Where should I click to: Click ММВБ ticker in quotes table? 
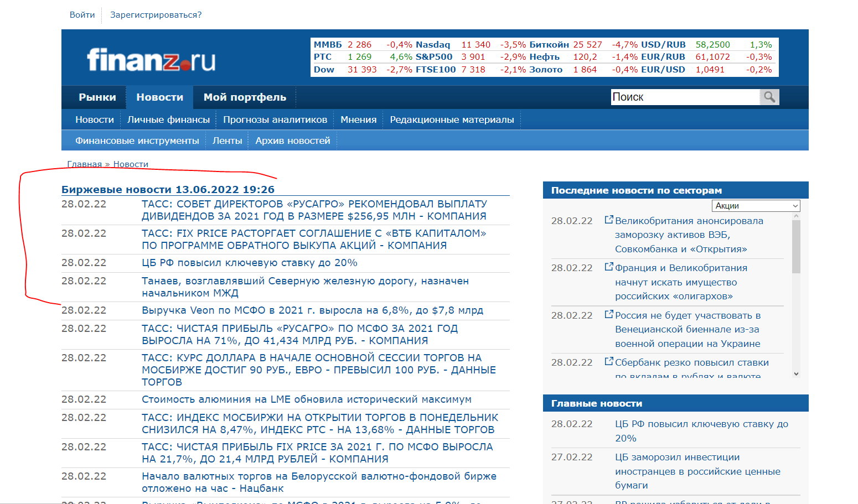click(328, 45)
